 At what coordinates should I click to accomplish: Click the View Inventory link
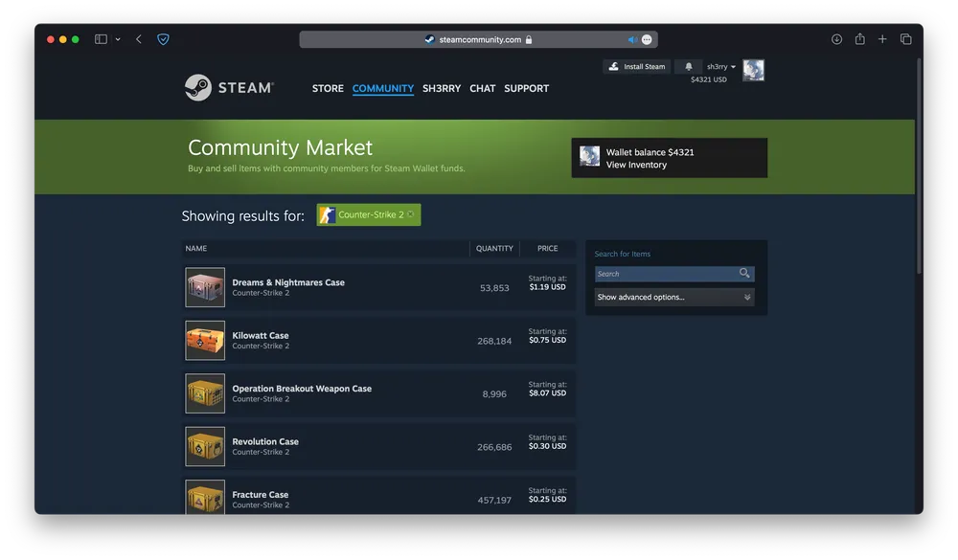pos(636,165)
